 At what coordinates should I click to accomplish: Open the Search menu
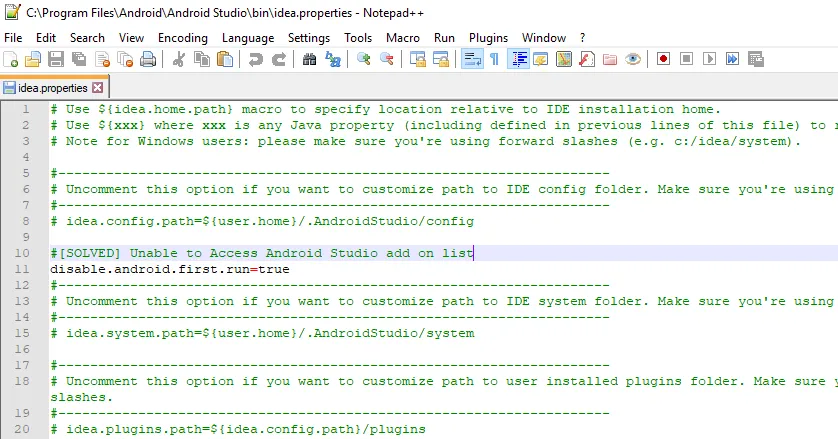tap(87, 38)
